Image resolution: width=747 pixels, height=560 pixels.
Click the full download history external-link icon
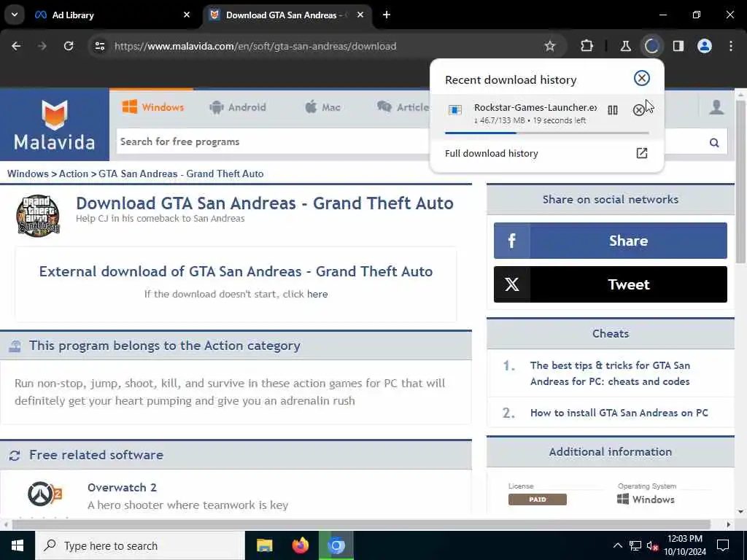pyautogui.click(x=642, y=153)
